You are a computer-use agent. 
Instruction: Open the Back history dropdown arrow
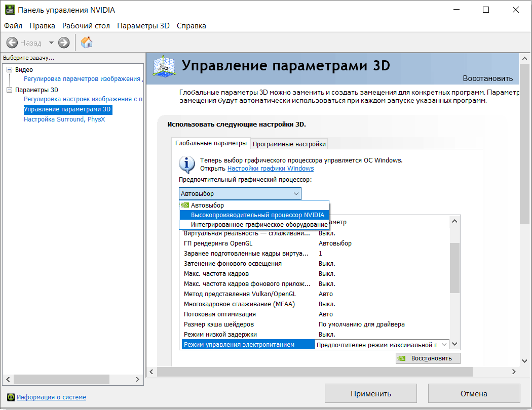[51, 43]
